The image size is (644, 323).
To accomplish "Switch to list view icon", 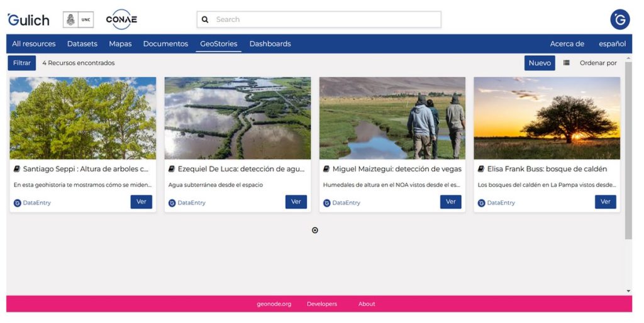I will (x=567, y=63).
